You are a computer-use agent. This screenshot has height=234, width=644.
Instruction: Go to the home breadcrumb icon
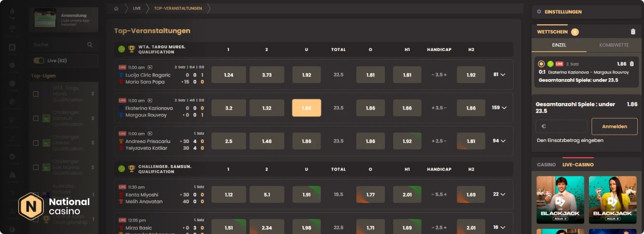pyautogui.click(x=116, y=8)
